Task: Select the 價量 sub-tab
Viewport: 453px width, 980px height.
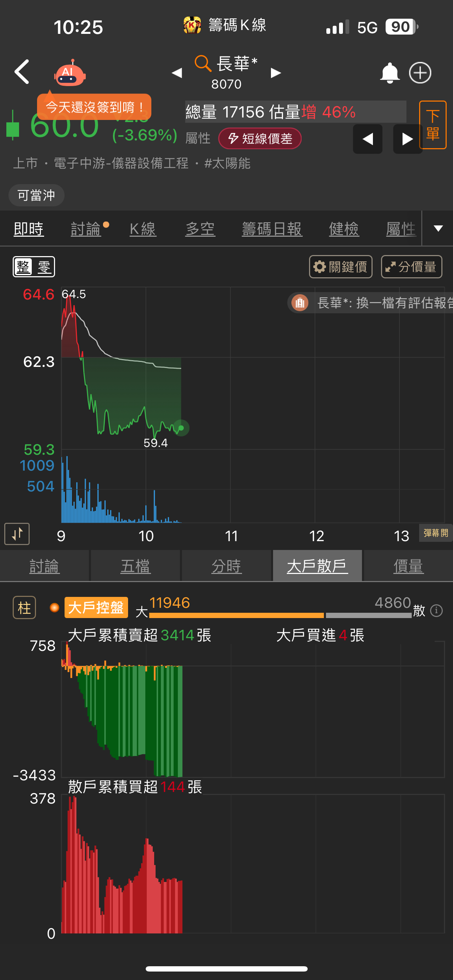Action: (x=409, y=566)
